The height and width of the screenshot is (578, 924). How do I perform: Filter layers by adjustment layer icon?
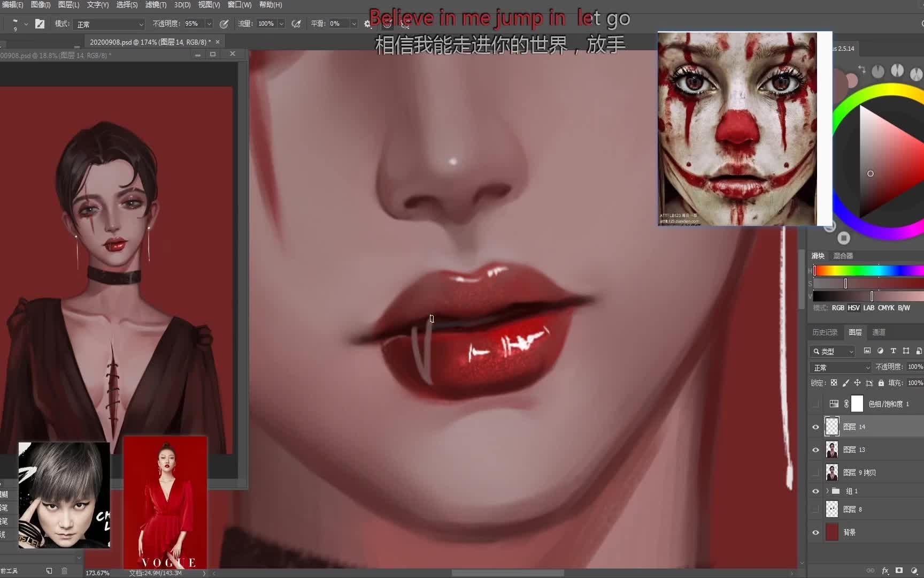click(x=880, y=351)
